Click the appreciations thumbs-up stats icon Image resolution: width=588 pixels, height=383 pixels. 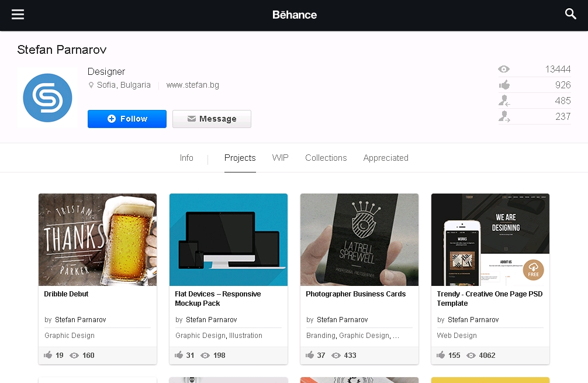coord(504,85)
